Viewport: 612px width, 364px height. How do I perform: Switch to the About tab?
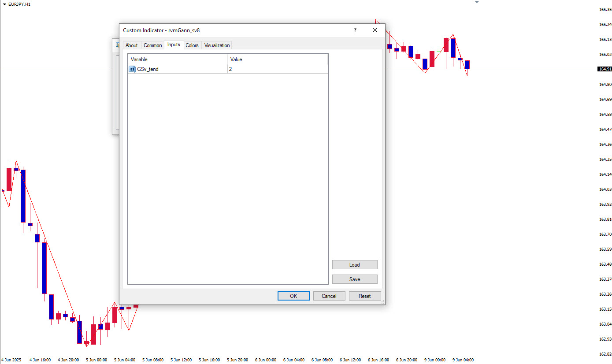coord(131,45)
